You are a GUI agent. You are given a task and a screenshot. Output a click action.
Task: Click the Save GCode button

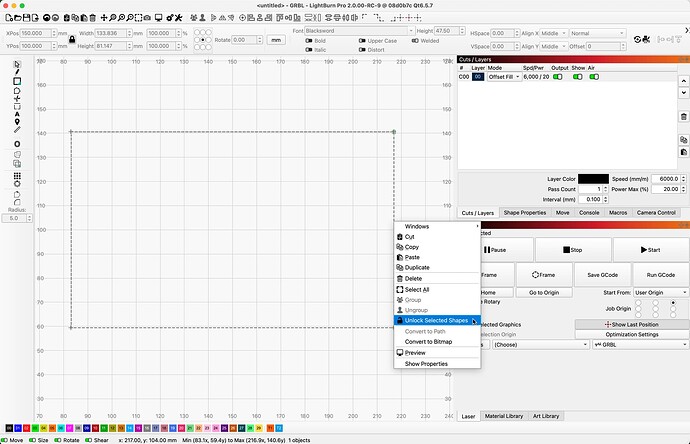(602, 275)
